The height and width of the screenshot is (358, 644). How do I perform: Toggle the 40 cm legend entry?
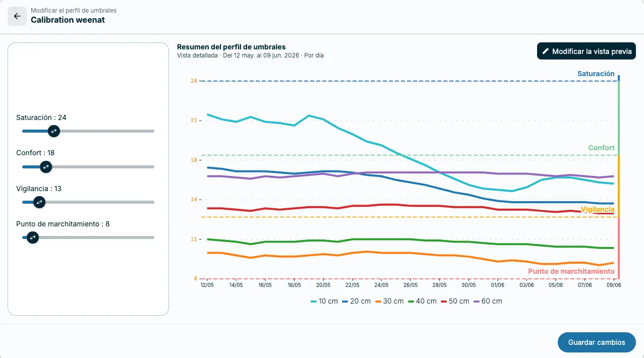point(422,301)
